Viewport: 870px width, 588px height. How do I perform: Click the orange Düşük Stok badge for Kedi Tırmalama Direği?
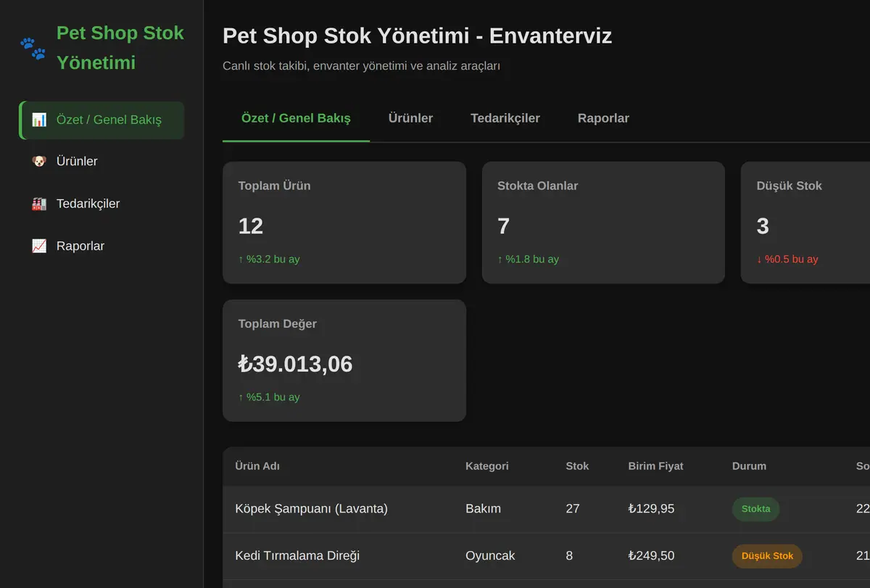click(x=767, y=556)
